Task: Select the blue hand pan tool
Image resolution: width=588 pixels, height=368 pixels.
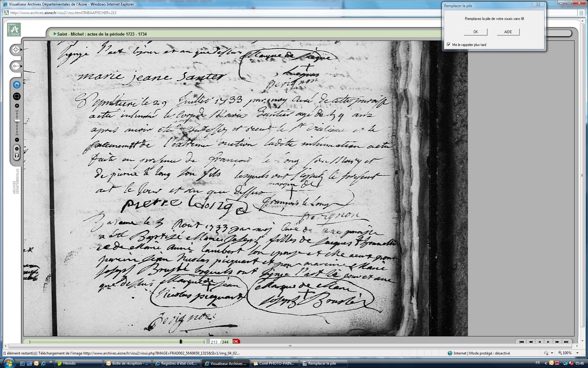Action: [x=17, y=85]
